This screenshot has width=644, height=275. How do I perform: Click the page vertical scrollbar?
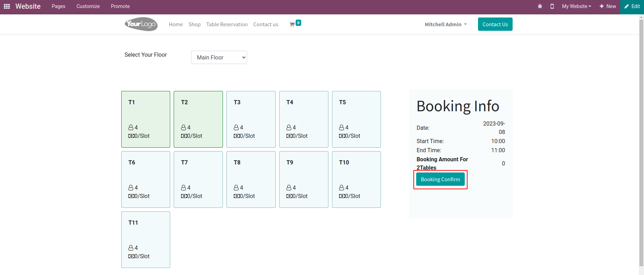tap(641, 140)
